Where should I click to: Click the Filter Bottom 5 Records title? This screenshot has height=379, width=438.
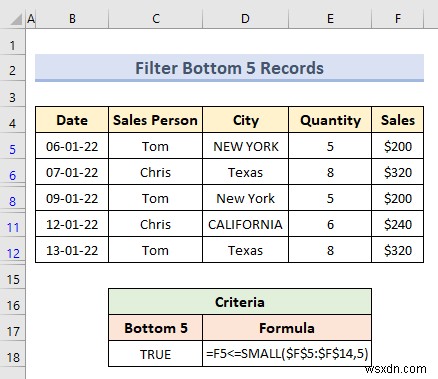pyautogui.click(x=229, y=68)
